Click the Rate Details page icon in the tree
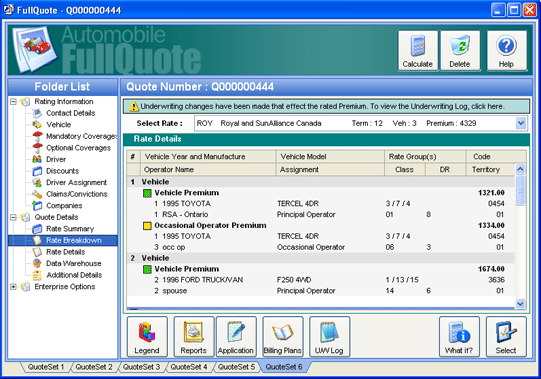The width and height of the screenshot is (541, 379). coord(37,252)
